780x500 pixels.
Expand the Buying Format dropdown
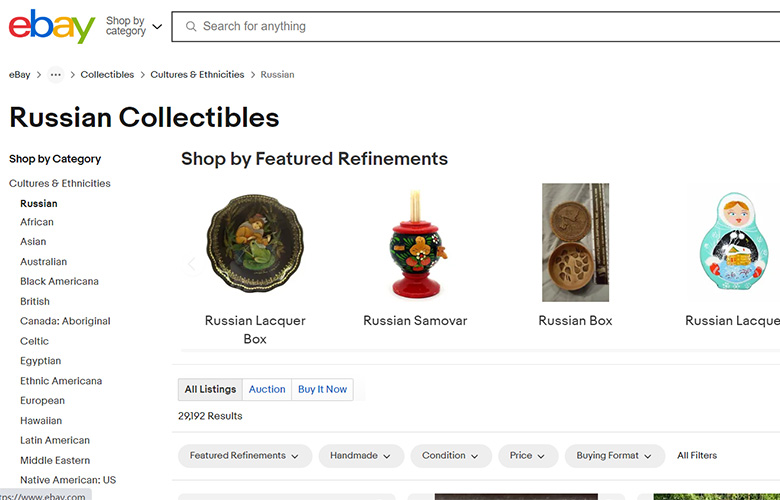(x=614, y=456)
